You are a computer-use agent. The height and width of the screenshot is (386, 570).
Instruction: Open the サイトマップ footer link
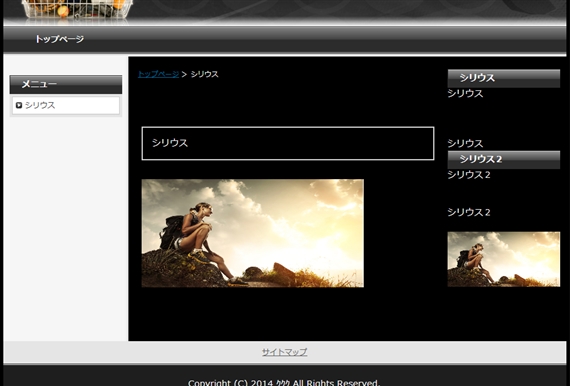tap(285, 352)
